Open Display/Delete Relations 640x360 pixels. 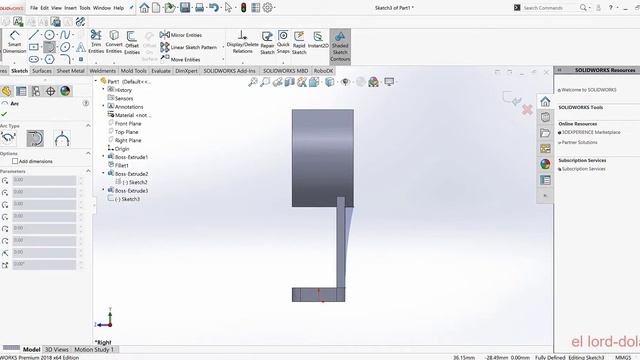(242, 42)
